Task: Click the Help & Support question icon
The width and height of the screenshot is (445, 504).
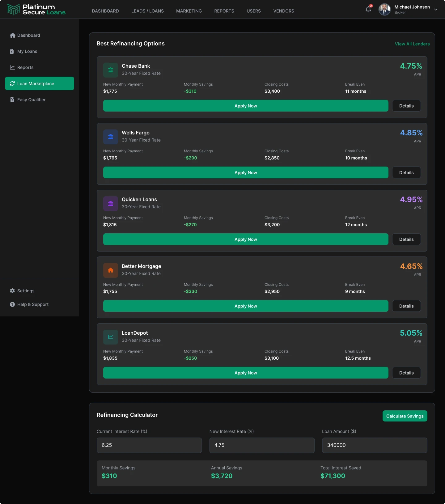Action: (x=12, y=304)
